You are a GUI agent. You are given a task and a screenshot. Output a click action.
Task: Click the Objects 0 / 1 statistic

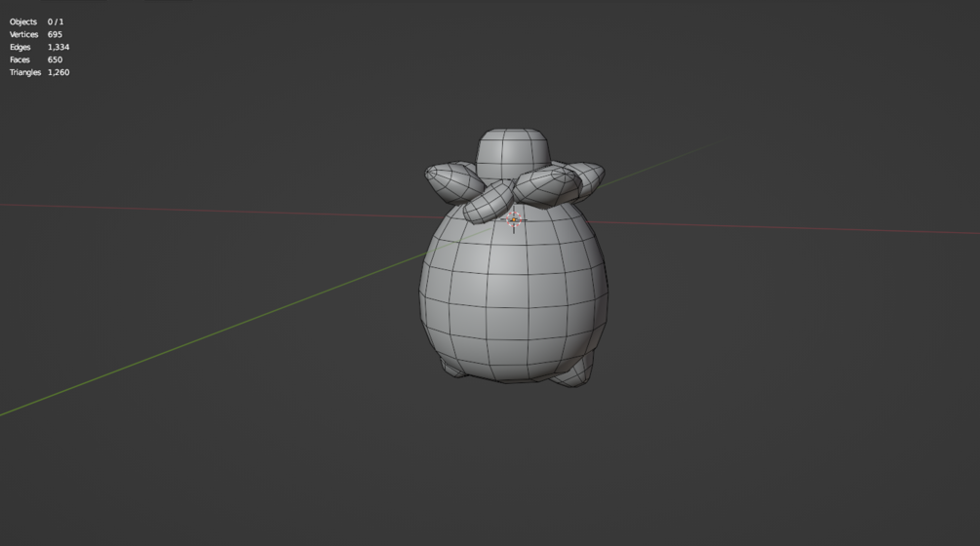pyautogui.click(x=36, y=21)
